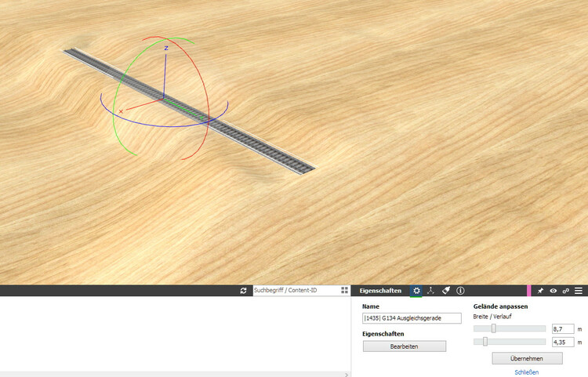This screenshot has height=377, width=588.
Task: Click the Schließen link
Action: click(527, 372)
